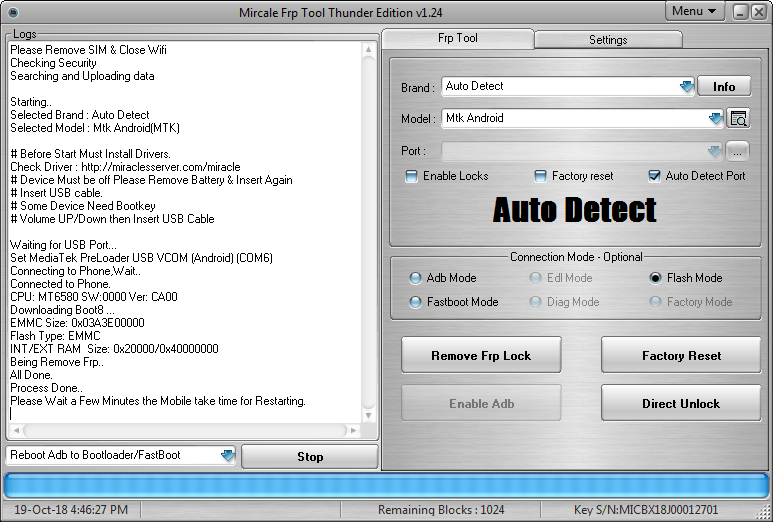This screenshot has height=522, width=773.
Task: Open the Model dropdown arrow
Action: tap(715, 118)
